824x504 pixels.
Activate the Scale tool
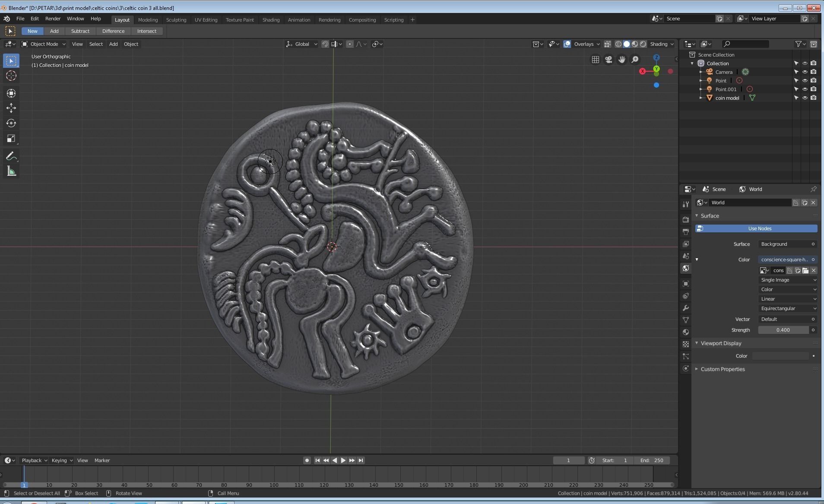pos(11,139)
